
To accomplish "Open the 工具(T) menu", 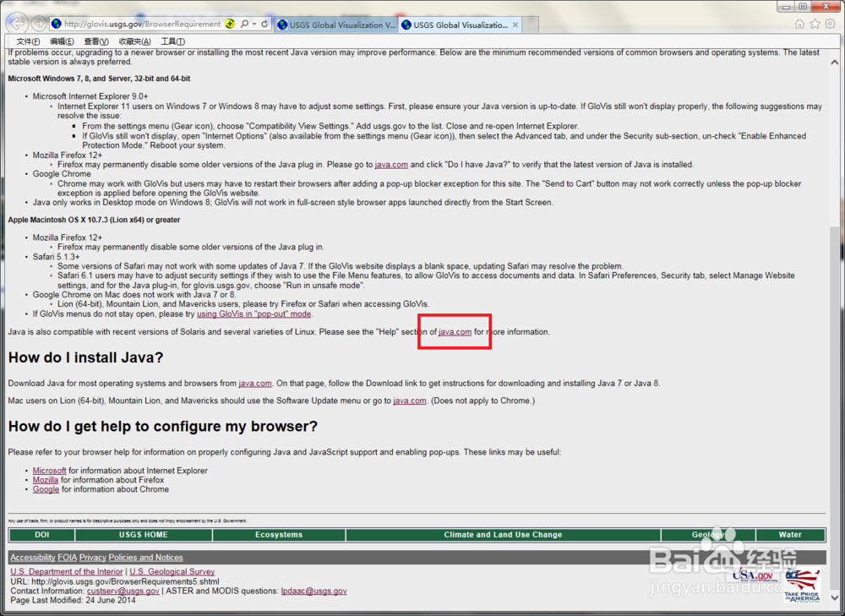I will [173, 41].
